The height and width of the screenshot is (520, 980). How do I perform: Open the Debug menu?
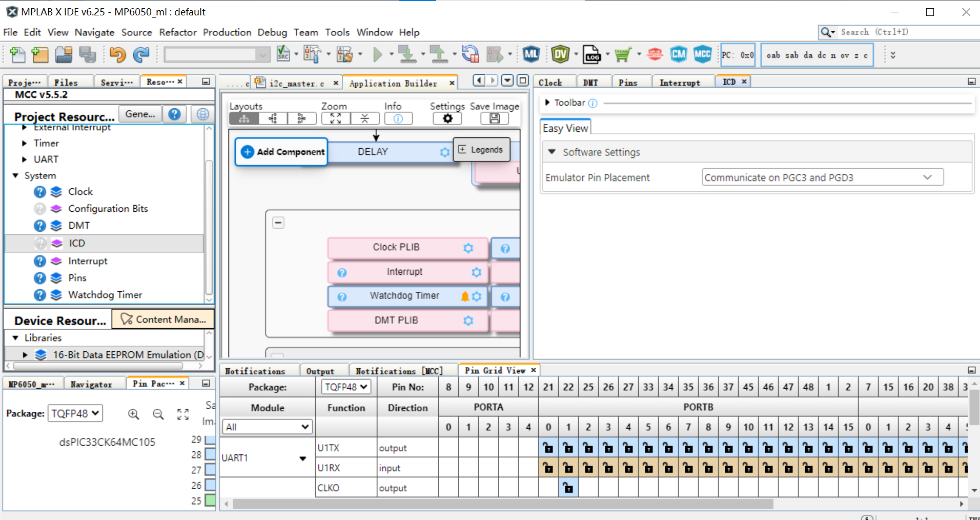[x=272, y=32]
